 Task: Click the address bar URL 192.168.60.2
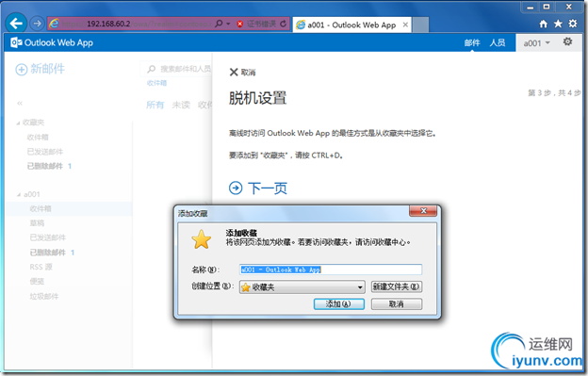pyautogui.click(x=108, y=24)
